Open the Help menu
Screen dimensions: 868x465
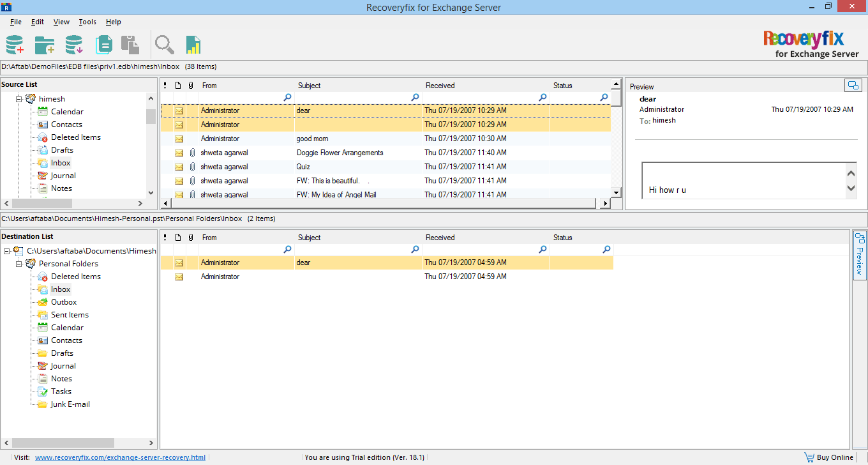coord(114,22)
